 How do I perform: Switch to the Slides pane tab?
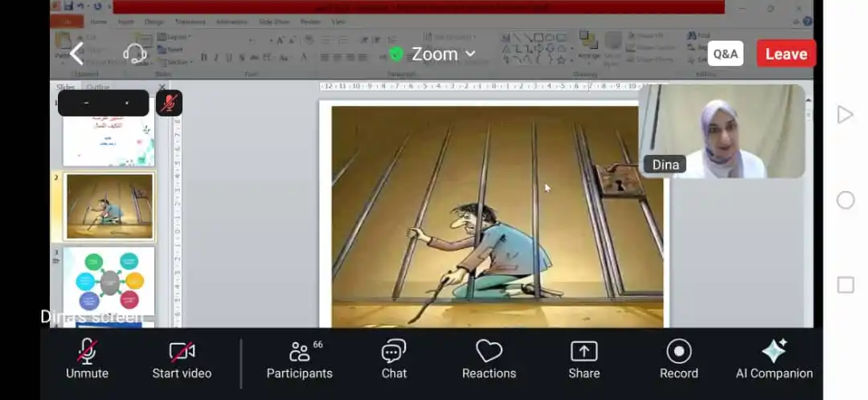tap(67, 87)
